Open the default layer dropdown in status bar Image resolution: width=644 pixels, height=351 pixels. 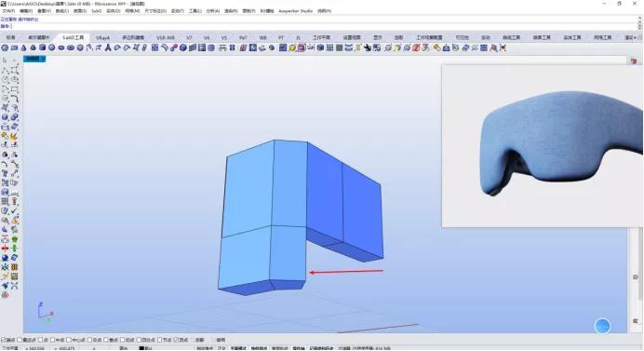click(149, 348)
